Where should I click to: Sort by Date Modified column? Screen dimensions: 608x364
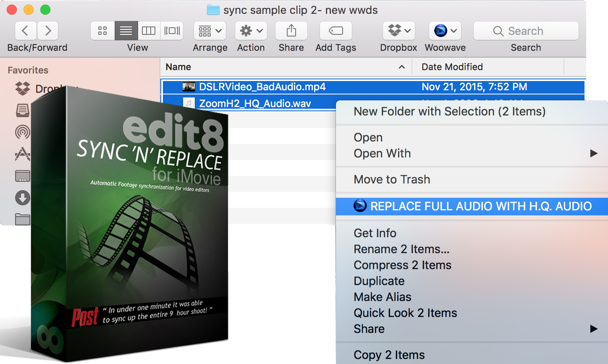(452, 67)
